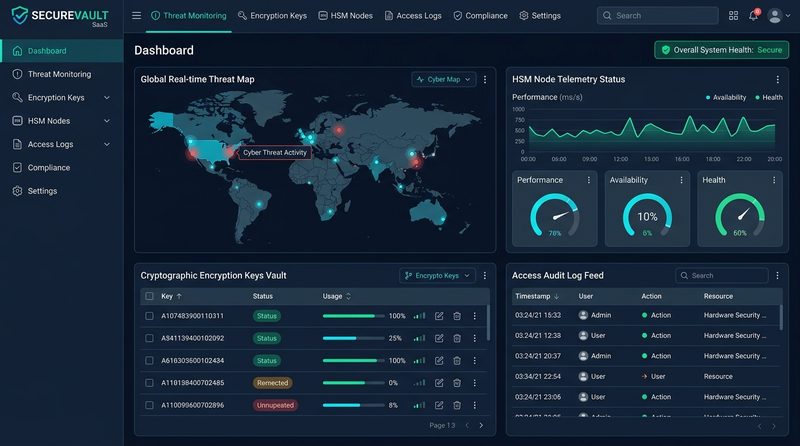The image size is (800, 446).
Task: Open Dashboard in the sidebar
Action: 62,51
